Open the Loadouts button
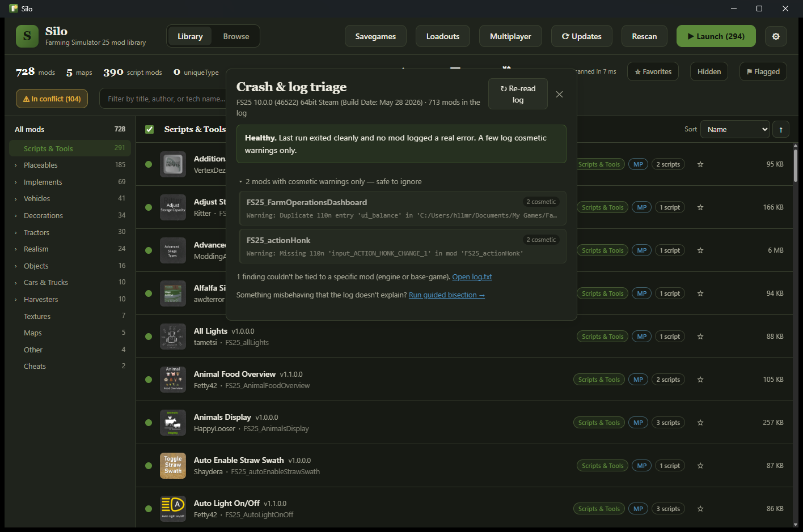 [443, 36]
